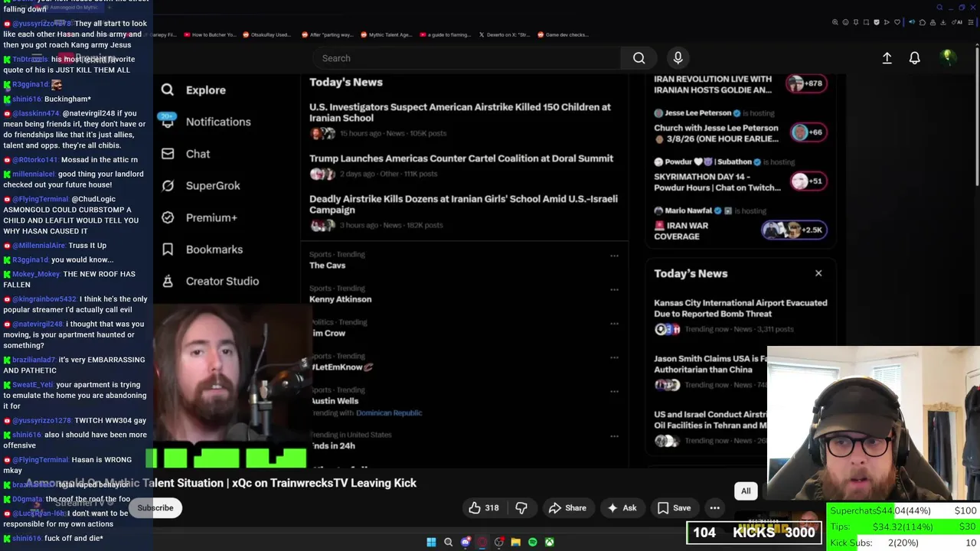The image size is (980, 551).
Task: Switch to 'Game dev checks...' browser tab
Action: (x=563, y=34)
